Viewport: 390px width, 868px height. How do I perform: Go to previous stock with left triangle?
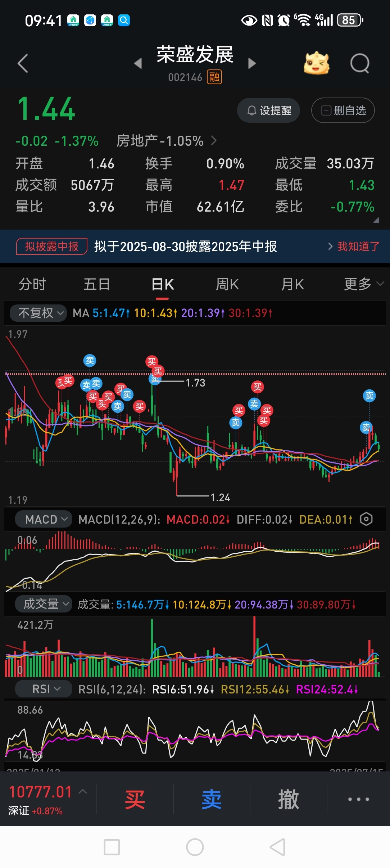click(138, 64)
